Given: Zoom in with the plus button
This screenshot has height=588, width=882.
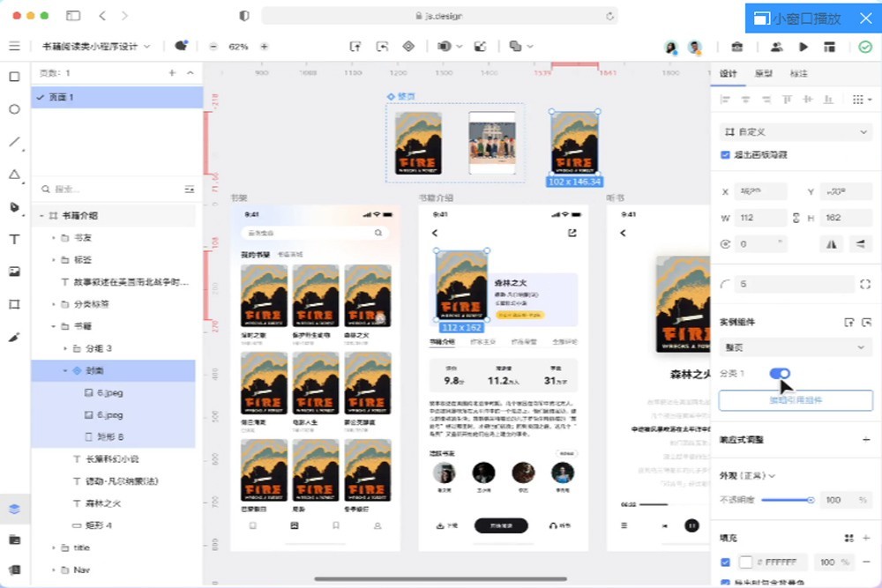Looking at the screenshot, I should [x=264, y=47].
